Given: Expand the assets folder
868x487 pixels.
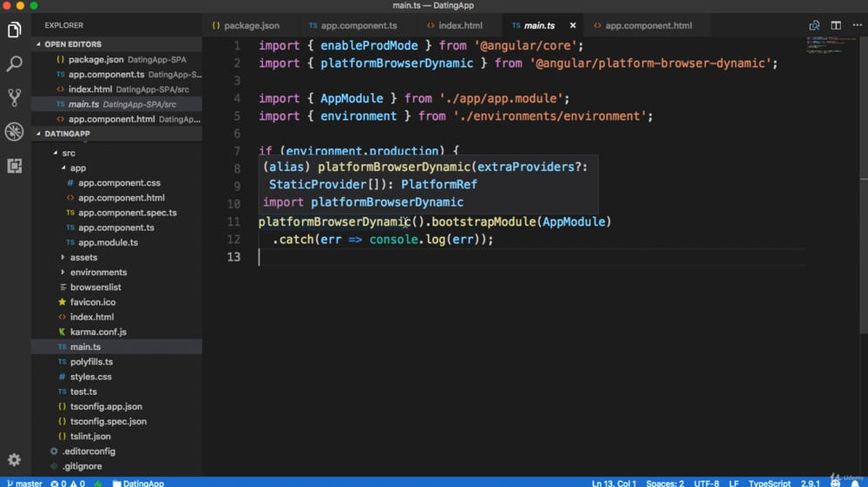Looking at the screenshot, I should coord(83,258).
